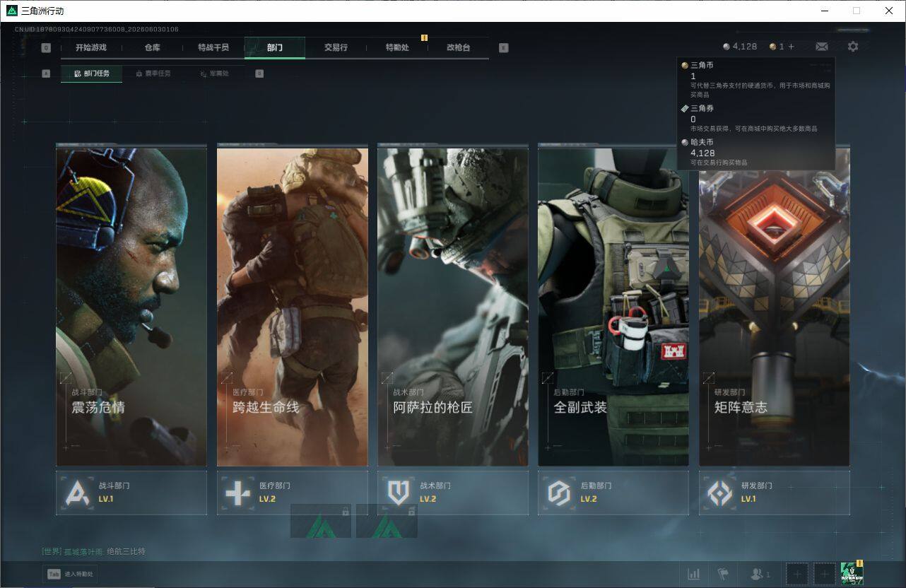The height and width of the screenshot is (588, 906).
Task: Open the 震荡危情 combat department card
Action: [131, 306]
